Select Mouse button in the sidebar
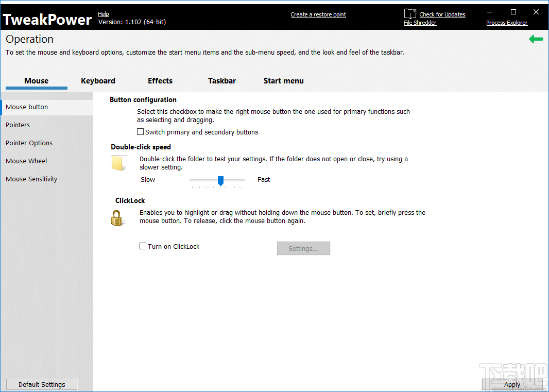Image resolution: width=549 pixels, height=392 pixels. (x=47, y=107)
